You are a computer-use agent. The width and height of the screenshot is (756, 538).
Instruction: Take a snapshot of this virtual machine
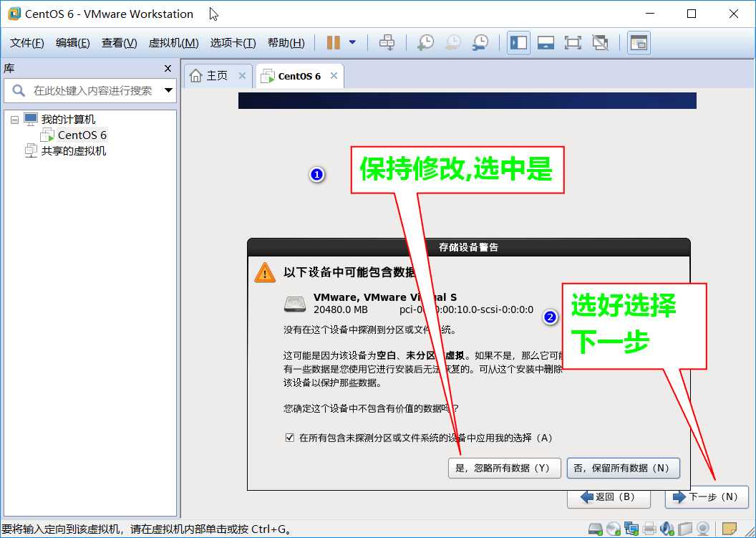(x=425, y=42)
